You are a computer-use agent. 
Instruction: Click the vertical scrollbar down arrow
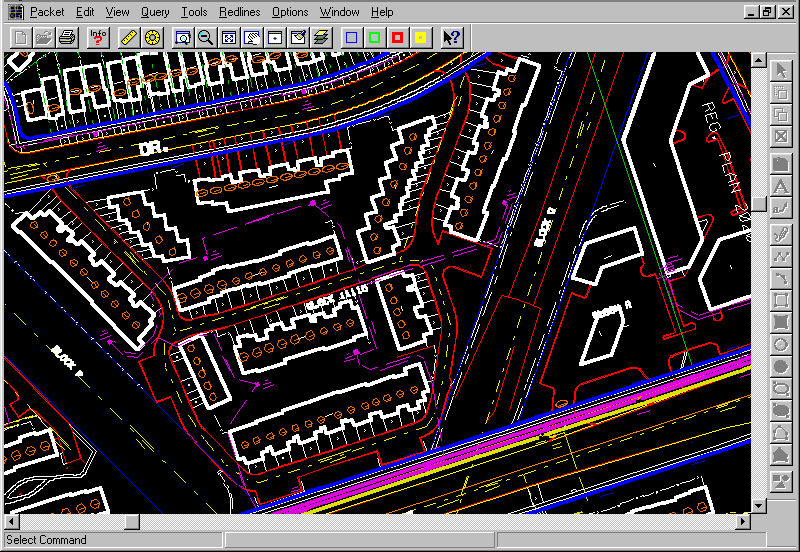759,506
